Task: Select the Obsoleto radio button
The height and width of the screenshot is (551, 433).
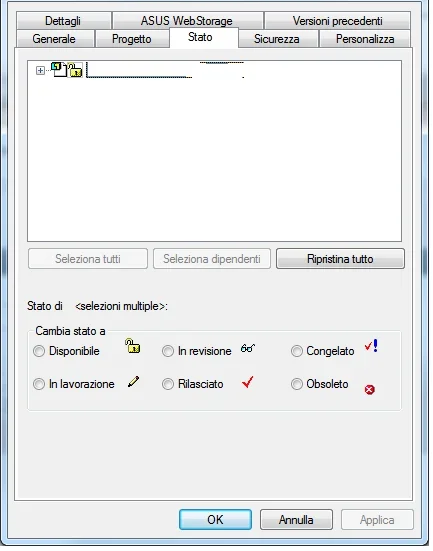Action: [x=297, y=384]
